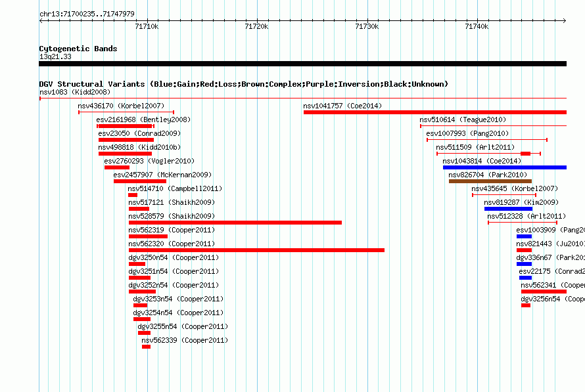This screenshot has width=585, height=392.
Task: Open variant esv2161968 (Bentley2008)
Action: 143,120
